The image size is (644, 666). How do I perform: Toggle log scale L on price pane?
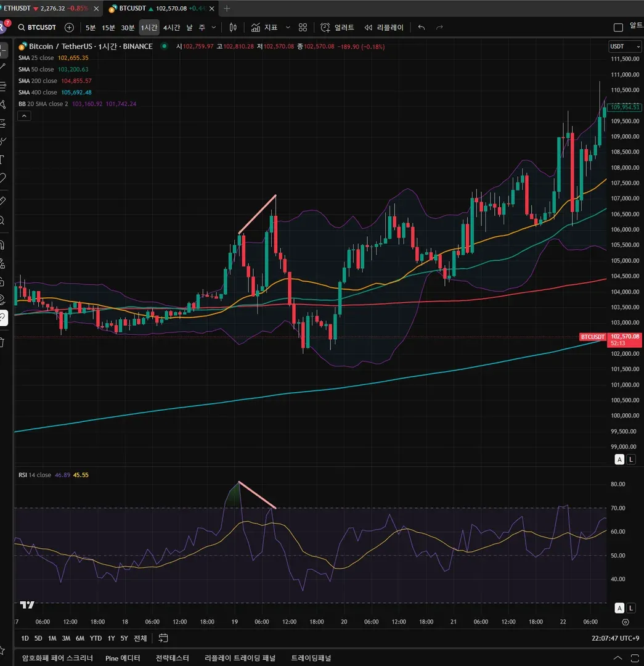click(631, 459)
